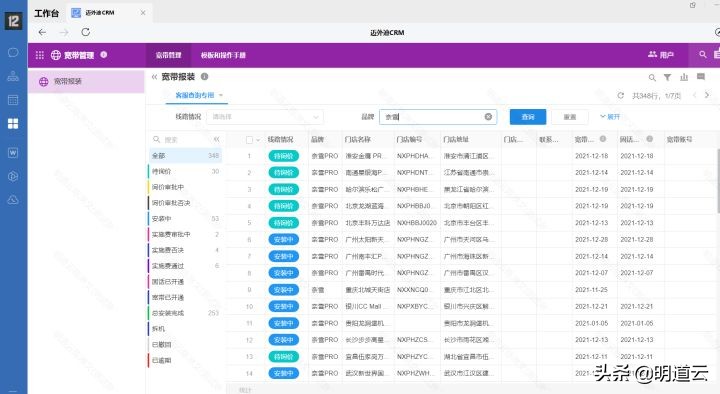Open the calendar sidebar icon
The image size is (720, 394).
[13, 100]
